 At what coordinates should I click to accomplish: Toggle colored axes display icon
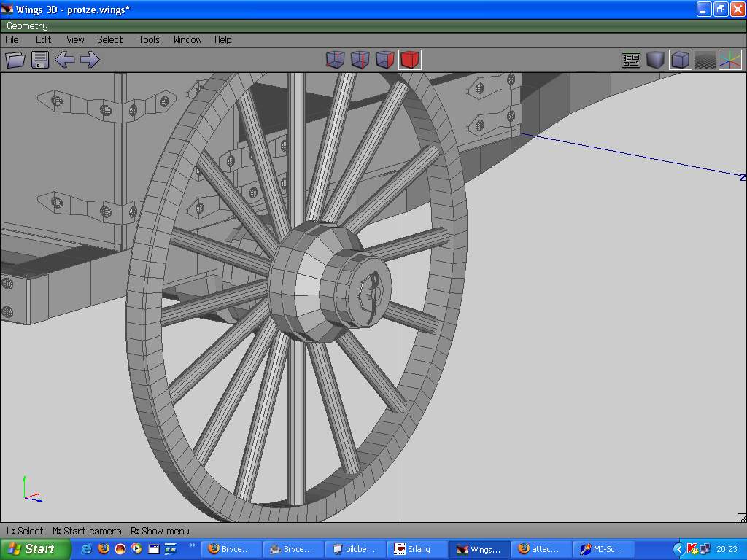click(730, 60)
